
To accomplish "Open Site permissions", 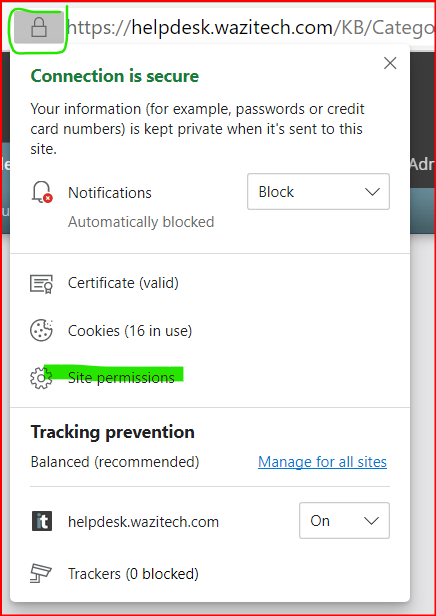I will pos(121,378).
